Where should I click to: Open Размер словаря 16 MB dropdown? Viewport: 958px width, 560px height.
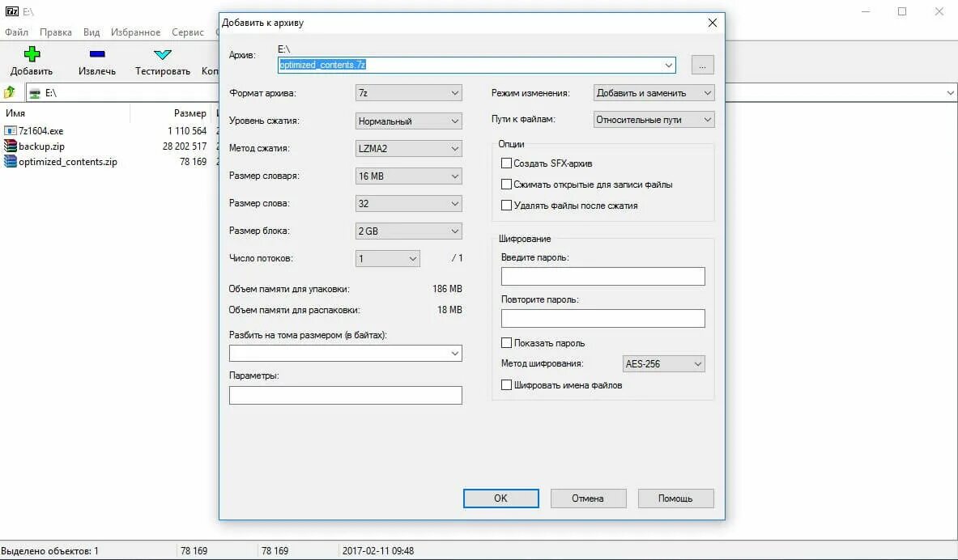point(408,176)
